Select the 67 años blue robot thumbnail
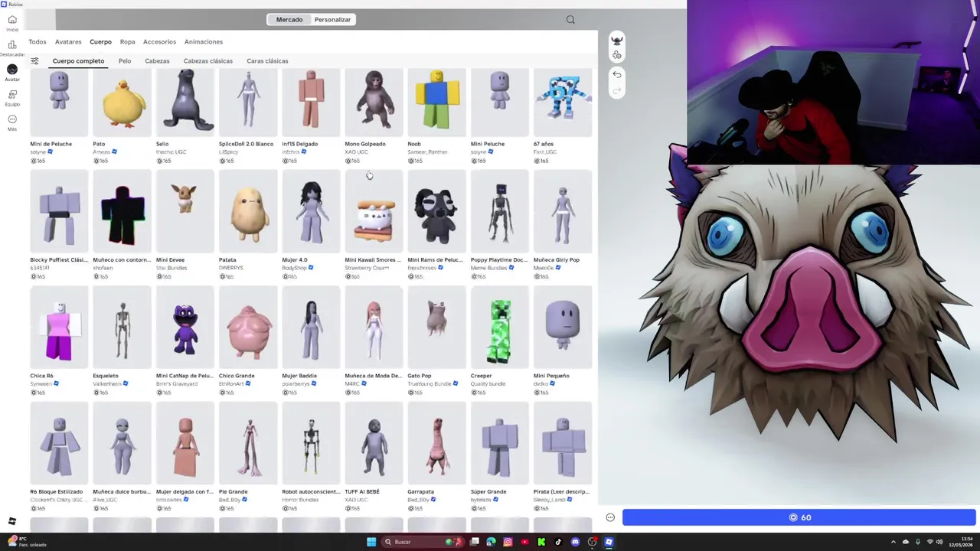The image size is (980, 551). [563, 102]
